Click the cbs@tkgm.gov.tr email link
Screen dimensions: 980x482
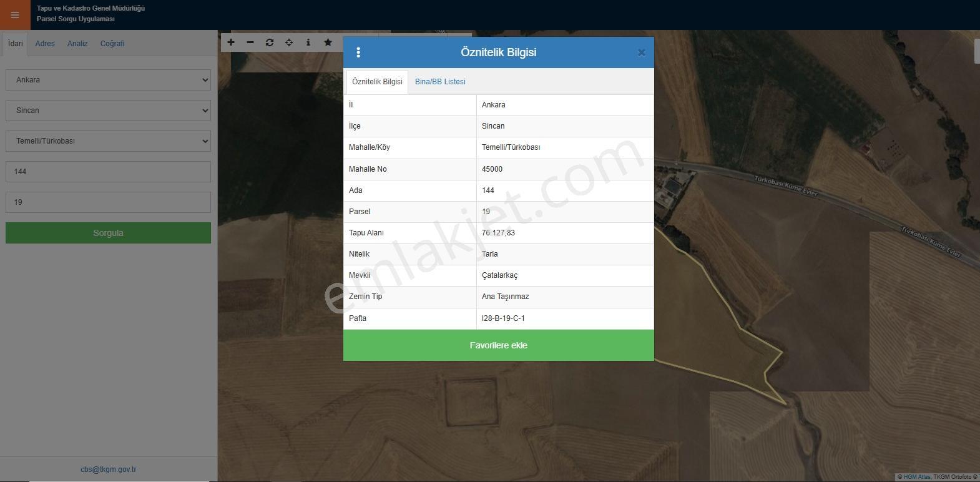[x=109, y=470]
